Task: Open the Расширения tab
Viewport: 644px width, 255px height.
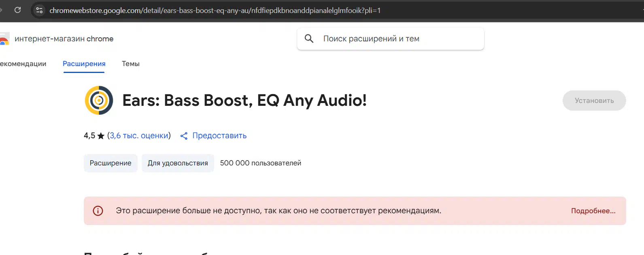Action: 84,64
